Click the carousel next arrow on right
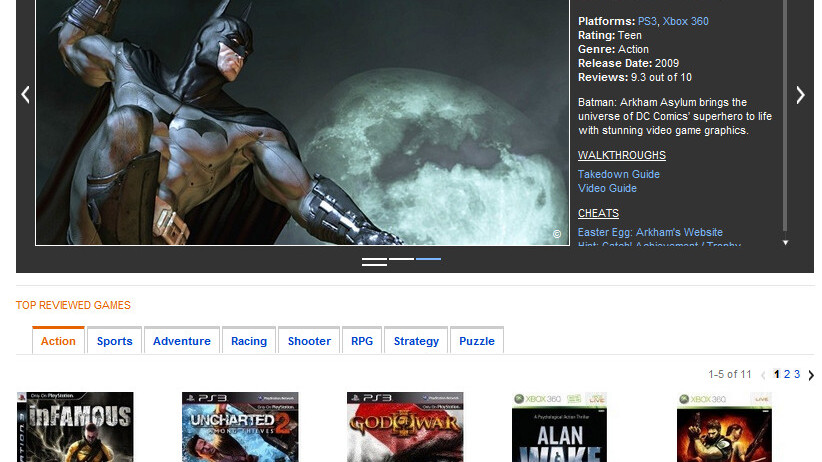Image resolution: width=822 pixels, height=462 pixels. tap(799, 95)
